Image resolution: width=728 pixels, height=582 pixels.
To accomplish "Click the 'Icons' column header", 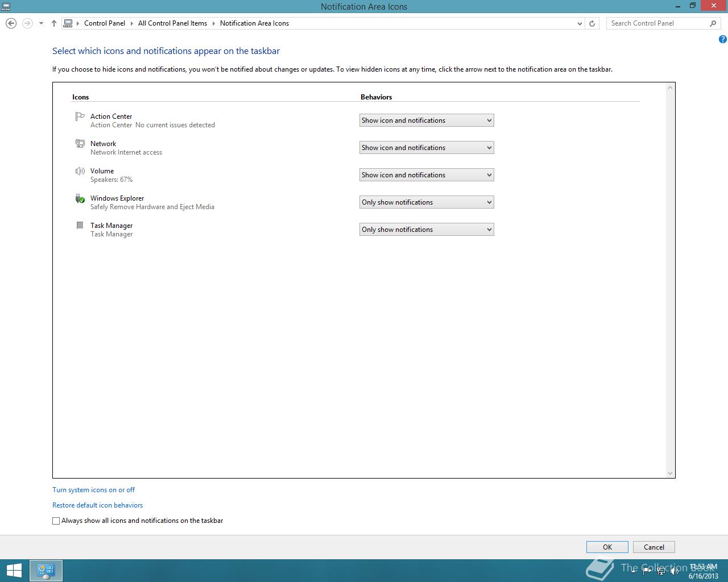I will coord(81,97).
